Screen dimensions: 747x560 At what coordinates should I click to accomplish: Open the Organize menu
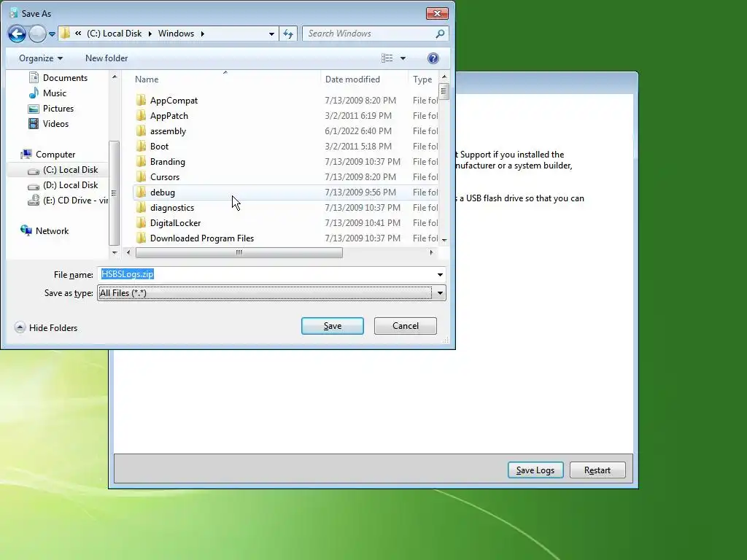(x=41, y=58)
